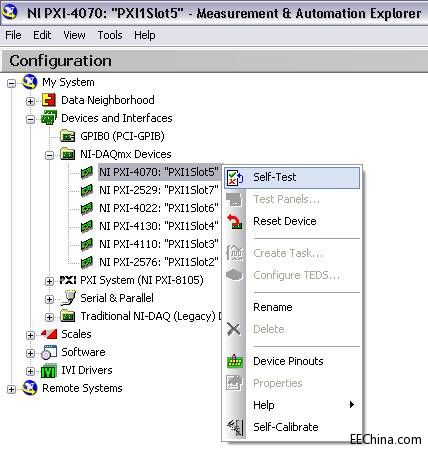Expand the Software tree node
Image resolution: width=428 pixels, height=453 pixels.
30,353
